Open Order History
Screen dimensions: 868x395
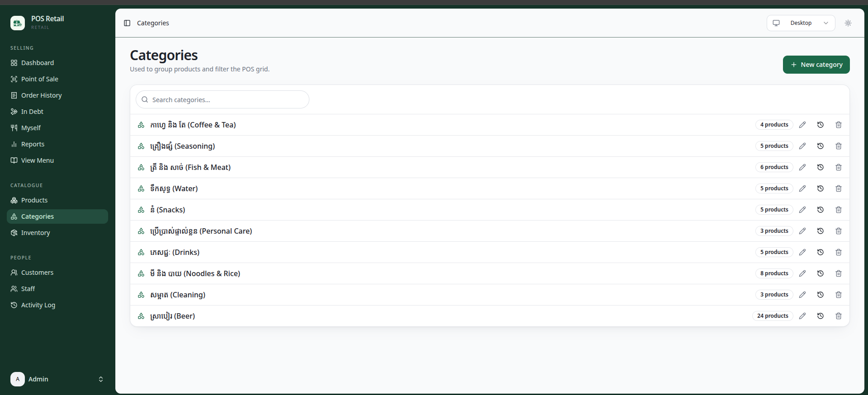click(57, 95)
